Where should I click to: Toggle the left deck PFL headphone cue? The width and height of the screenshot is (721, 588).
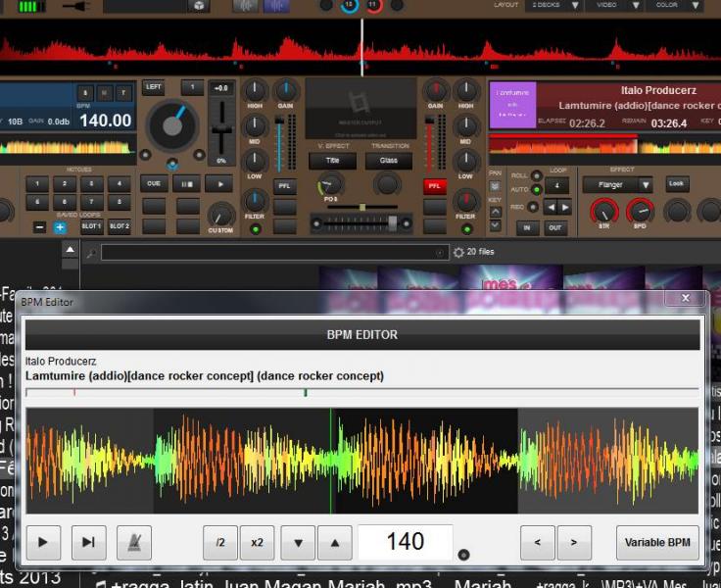pyautogui.click(x=284, y=185)
